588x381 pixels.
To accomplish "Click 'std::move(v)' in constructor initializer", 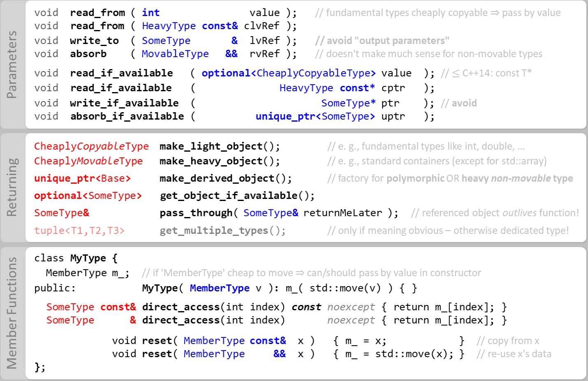I will [x=345, y=288].
